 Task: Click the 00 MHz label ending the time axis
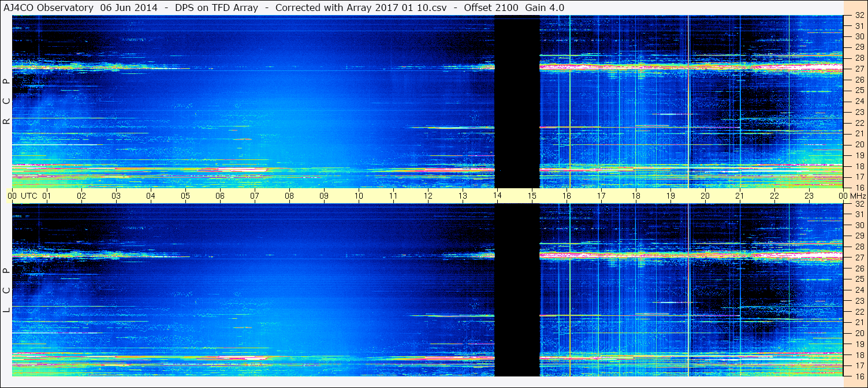pyautogui.click(x=851, y=196)
